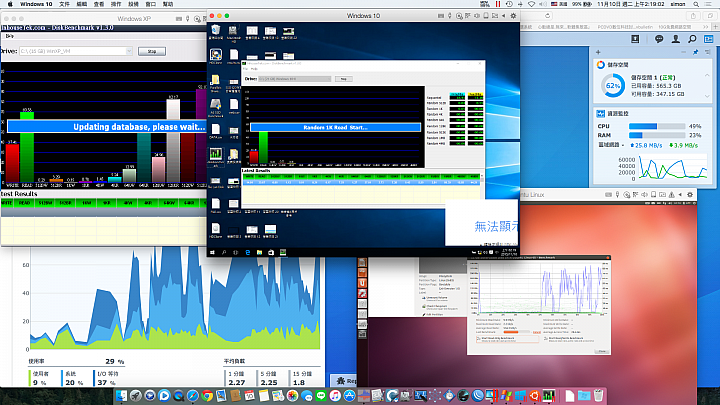Open Synology search magnifier icon
720x405 pixels.
(x=692, y=39)
